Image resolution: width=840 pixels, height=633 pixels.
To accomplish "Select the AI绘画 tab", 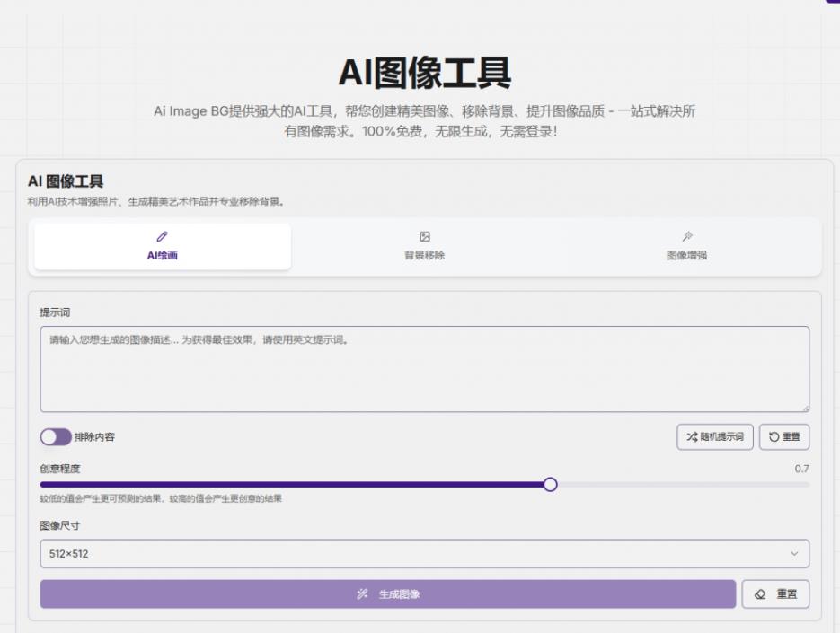I will click(x=163, y=246).
